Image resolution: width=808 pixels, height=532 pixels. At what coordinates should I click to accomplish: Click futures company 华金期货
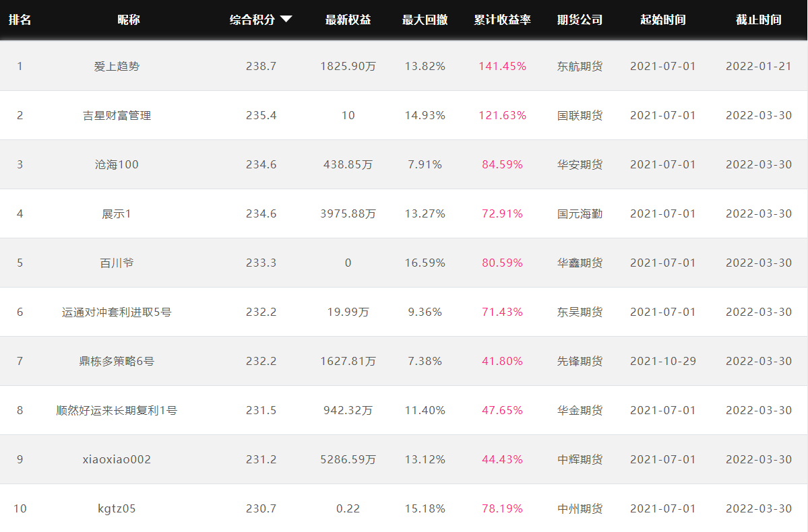pyautogui.click(x=580, y=411)
